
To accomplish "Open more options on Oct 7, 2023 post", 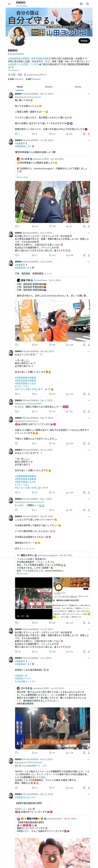I will [x=89, y=233].
